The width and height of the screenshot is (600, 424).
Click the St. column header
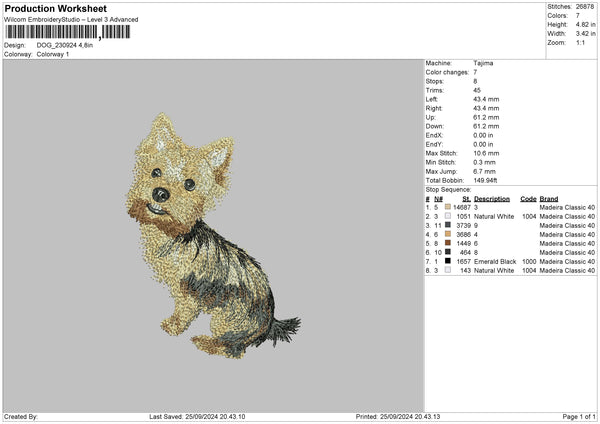pos(466,198)
